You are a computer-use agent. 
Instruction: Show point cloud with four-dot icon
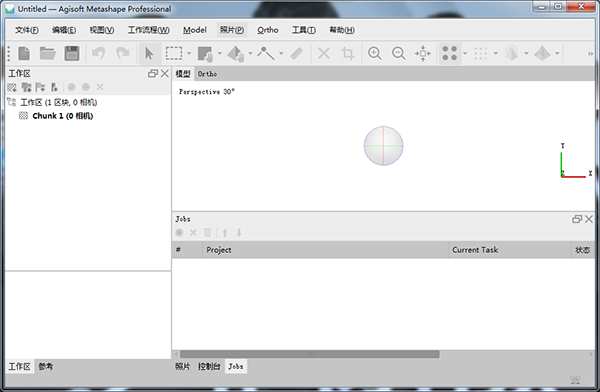[450, 53]
